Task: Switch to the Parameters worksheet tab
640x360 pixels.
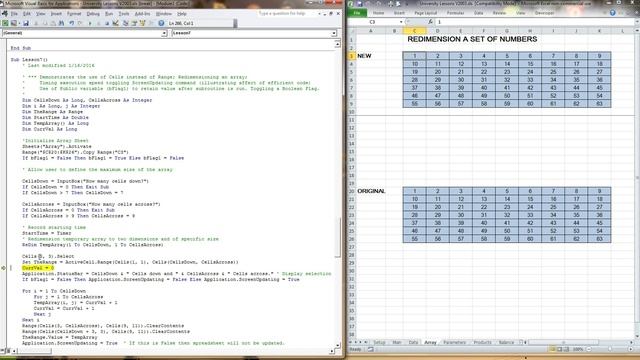Action: click(x=454, y=342)
